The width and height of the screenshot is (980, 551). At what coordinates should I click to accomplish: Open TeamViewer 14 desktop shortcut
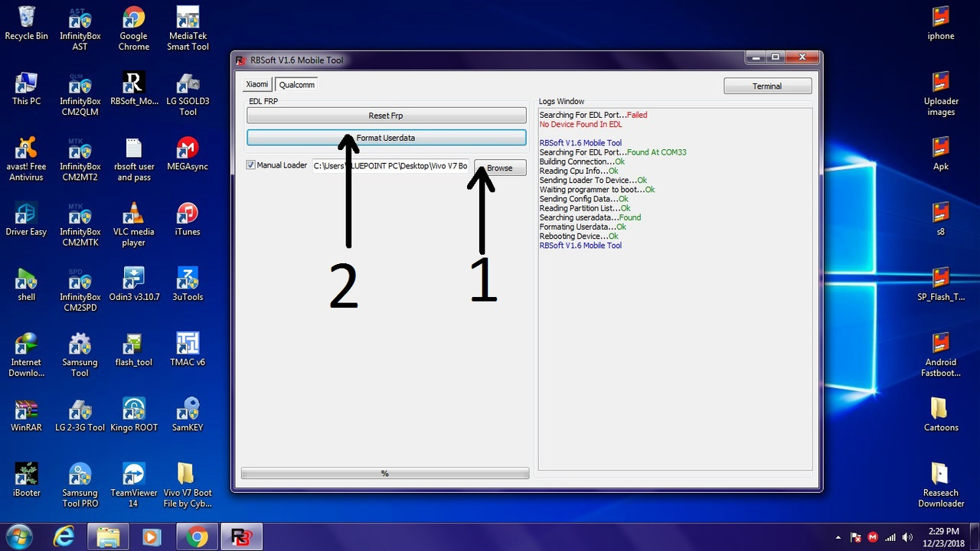click(x=133, y=485)
